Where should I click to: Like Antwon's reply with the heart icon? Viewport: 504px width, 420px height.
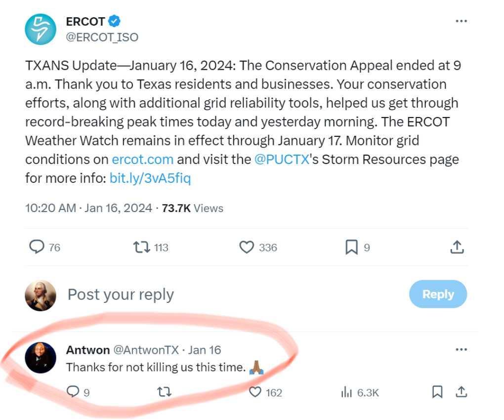coord(255,392)
